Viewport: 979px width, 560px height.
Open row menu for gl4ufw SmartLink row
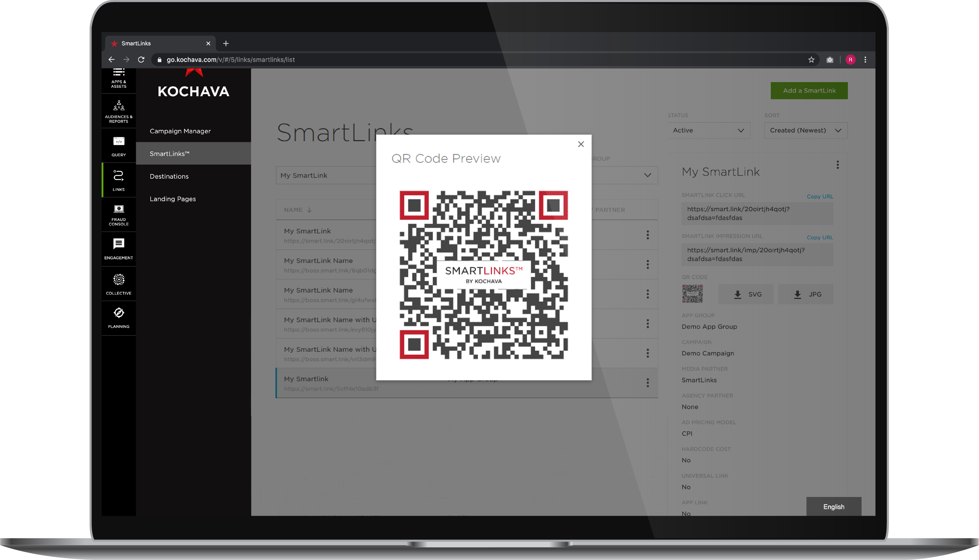pos(648,294)
